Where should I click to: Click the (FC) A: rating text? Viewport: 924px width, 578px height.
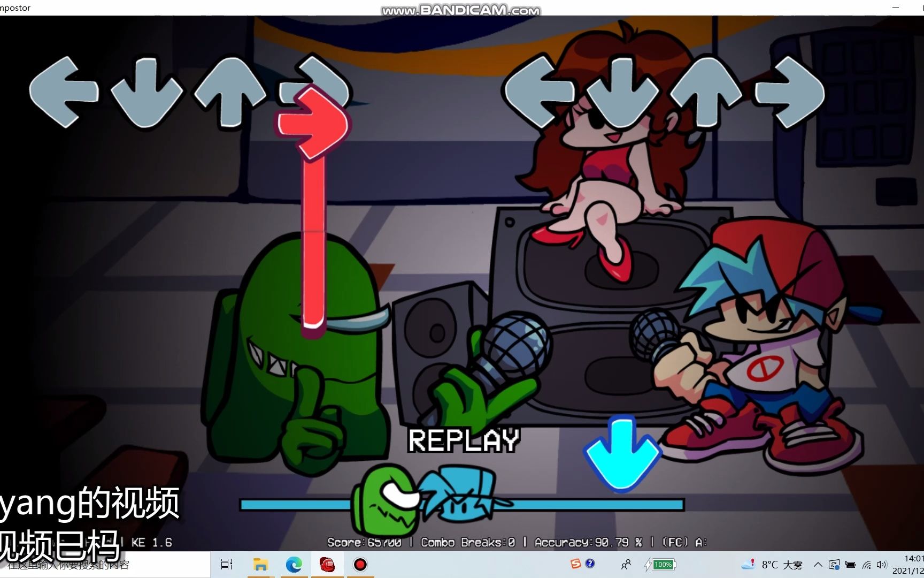[684, 542]
